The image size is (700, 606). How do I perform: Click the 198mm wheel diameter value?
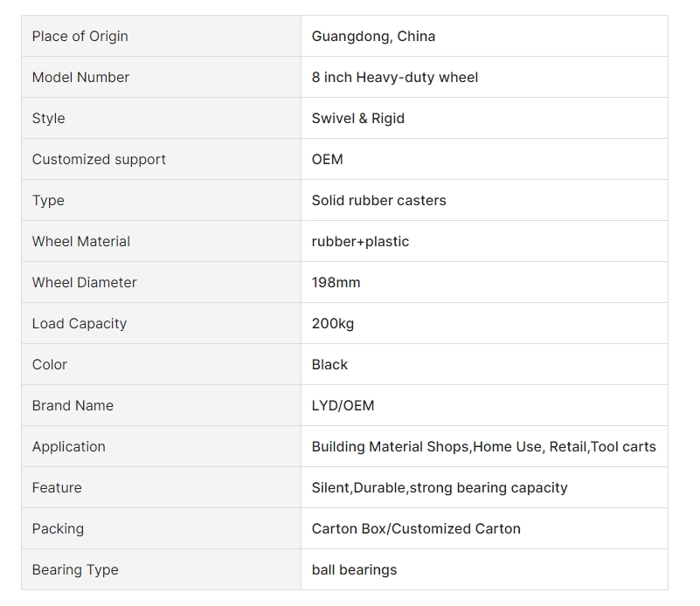click(336, 282)
